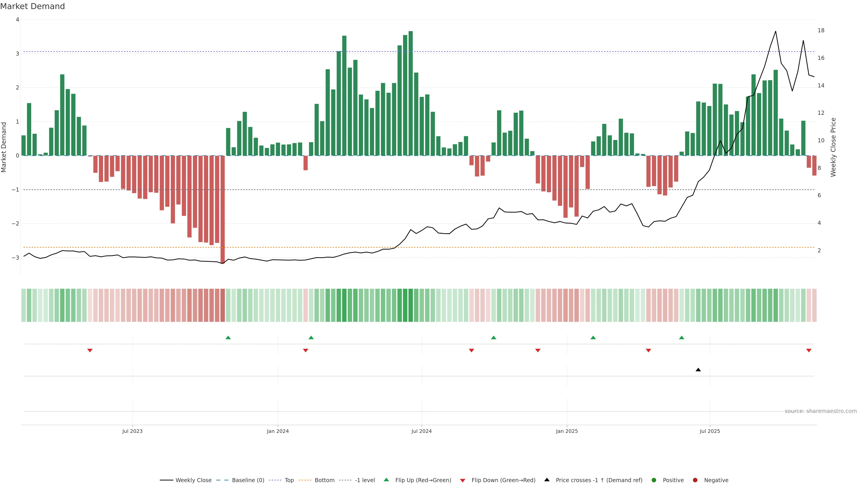868x488 pixels.
Task: Click the Bottom orange legend entry
Action: 324,480
